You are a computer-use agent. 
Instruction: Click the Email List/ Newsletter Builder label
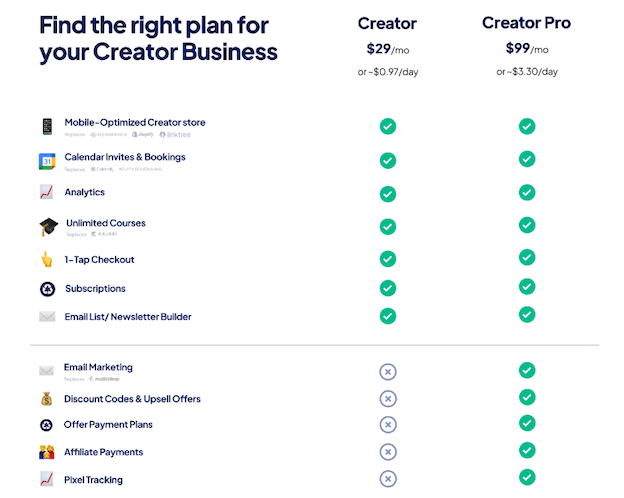[128, 317]
